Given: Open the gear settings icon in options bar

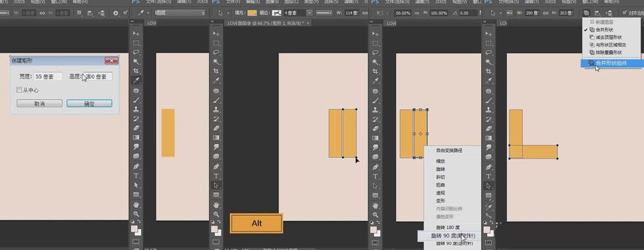Looking at the screenshot, I should click(x=115, y=13).
